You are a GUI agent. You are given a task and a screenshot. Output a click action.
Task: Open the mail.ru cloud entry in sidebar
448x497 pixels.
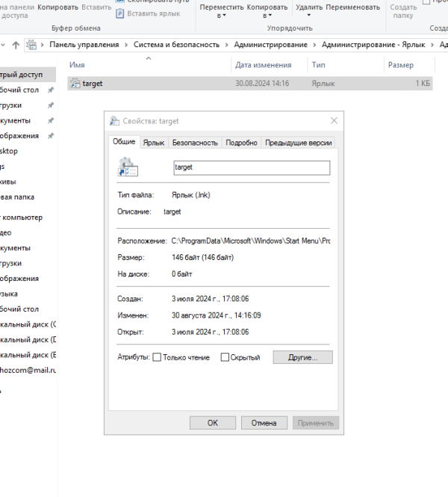28,370
